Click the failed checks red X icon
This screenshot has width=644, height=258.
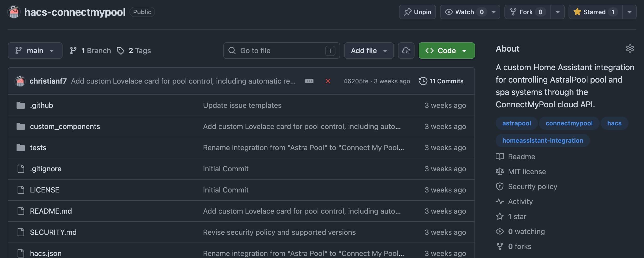click(x=328, y=81)
